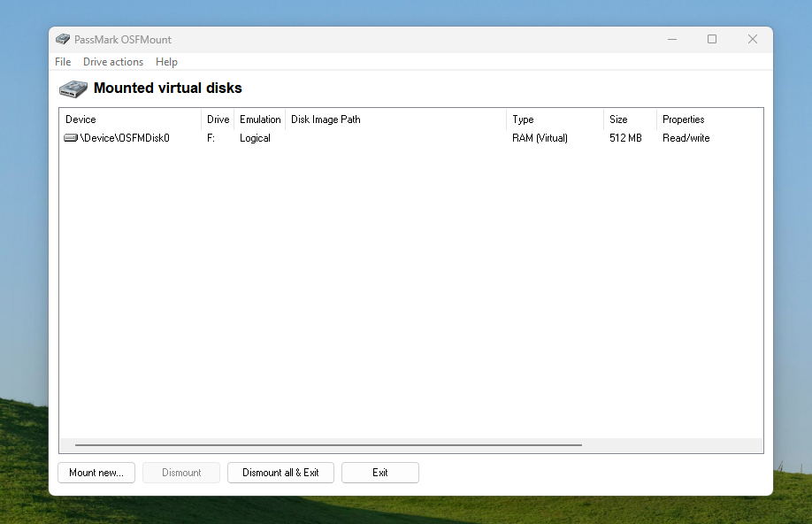Click the Properties column header
Viewport: 812px width, 524px height.
708,119
